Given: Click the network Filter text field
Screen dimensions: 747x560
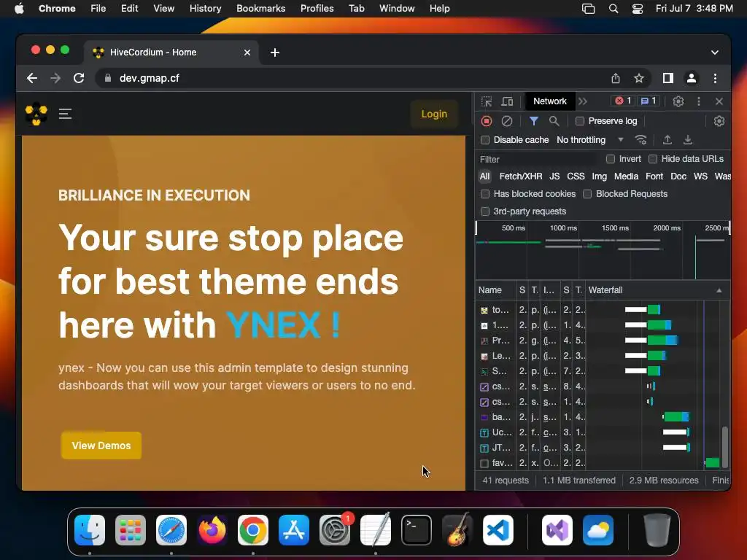Looking at the screenshot, I should (x=538, y=159).
